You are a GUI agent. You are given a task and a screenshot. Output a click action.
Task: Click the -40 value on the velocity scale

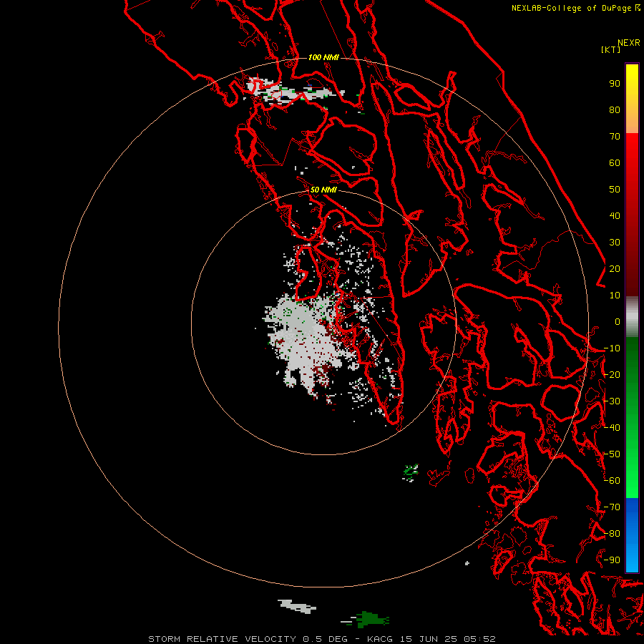point(612,428)
